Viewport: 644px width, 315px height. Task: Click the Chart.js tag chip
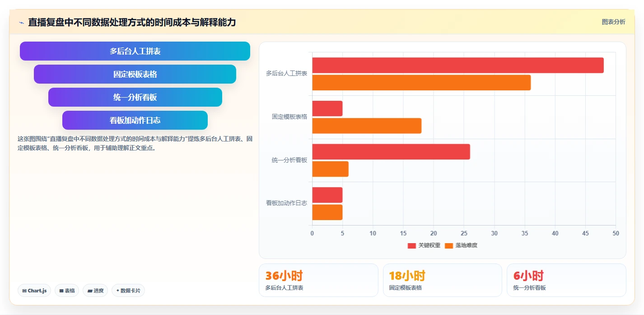[34, 291]
